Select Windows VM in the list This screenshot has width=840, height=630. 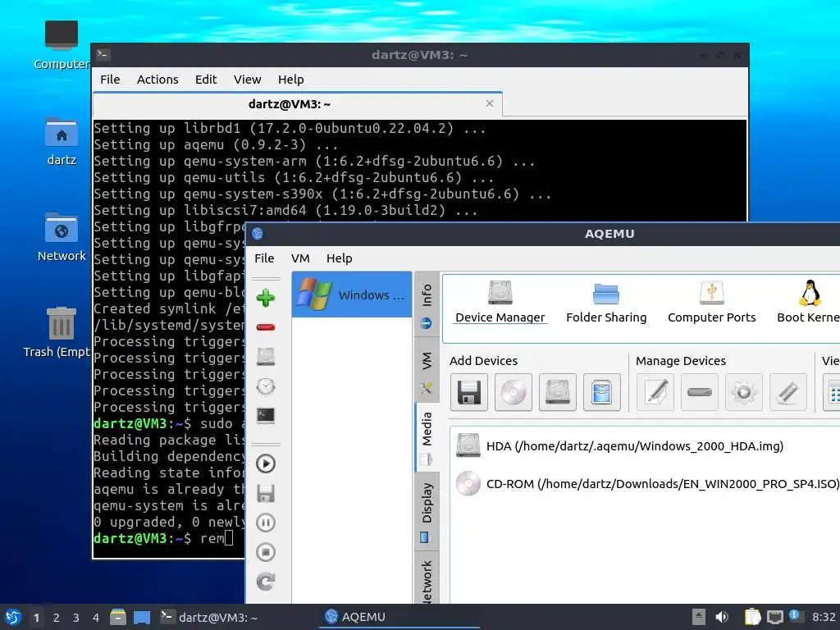click(351, 294)
